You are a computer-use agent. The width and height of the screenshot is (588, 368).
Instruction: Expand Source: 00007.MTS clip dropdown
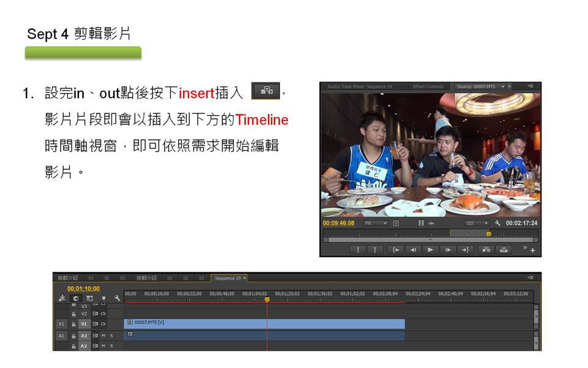(x=503, y=86)
